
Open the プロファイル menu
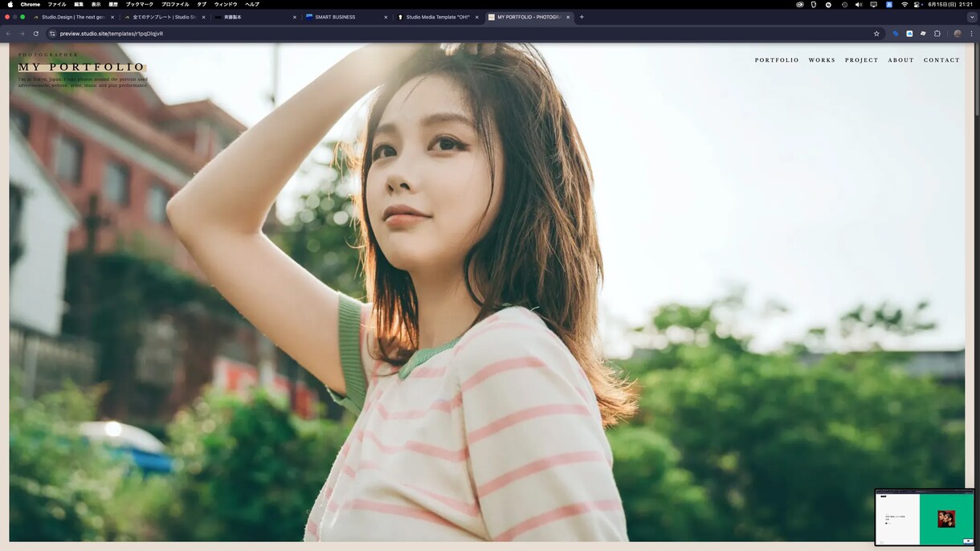pyautogui.click(x=175, y=5)
